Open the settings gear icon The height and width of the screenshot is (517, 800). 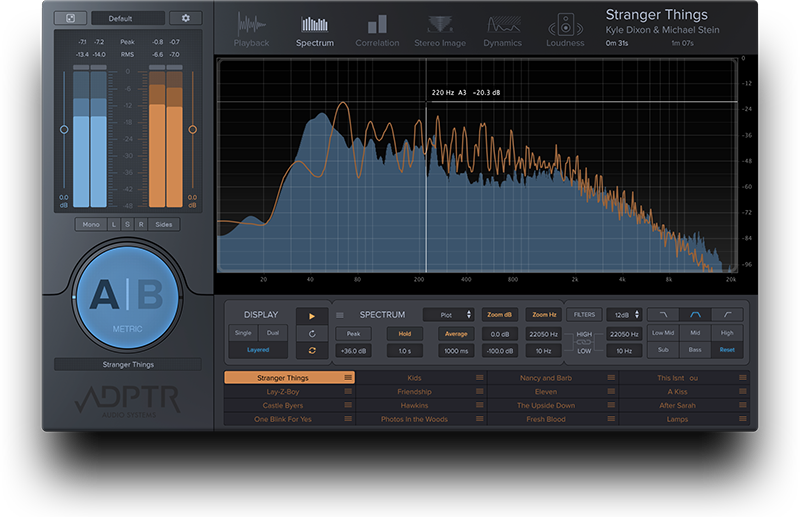coord(185,18)
